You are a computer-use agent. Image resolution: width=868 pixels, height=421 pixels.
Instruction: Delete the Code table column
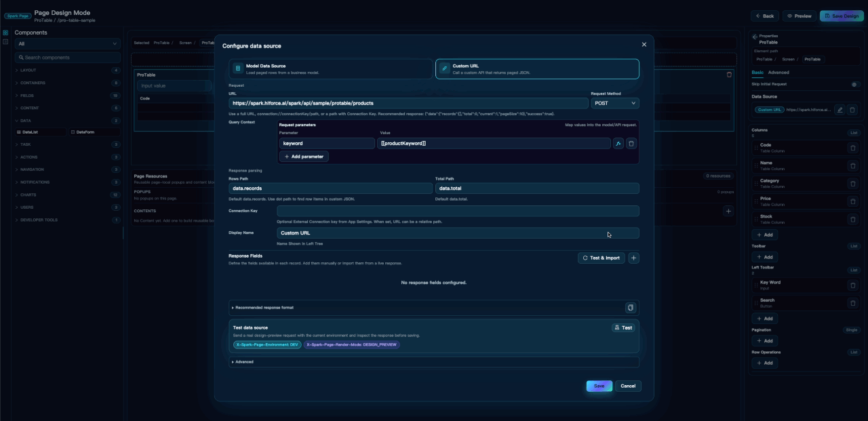click(853, 148)
